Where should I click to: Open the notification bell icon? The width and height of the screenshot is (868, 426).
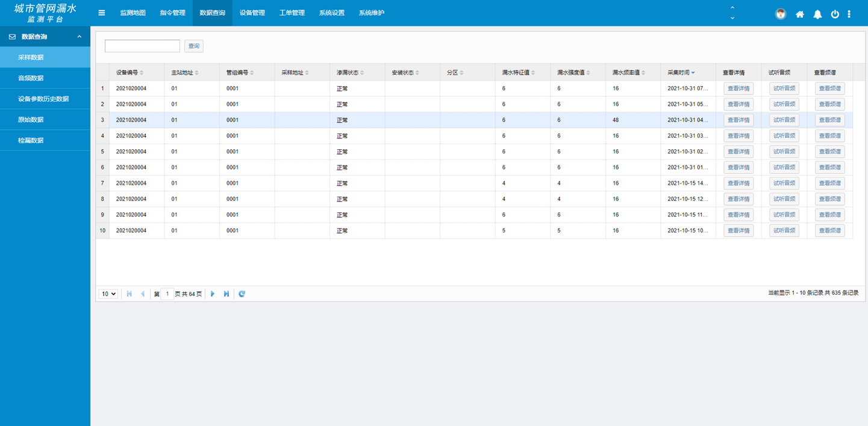click(817, 14)
